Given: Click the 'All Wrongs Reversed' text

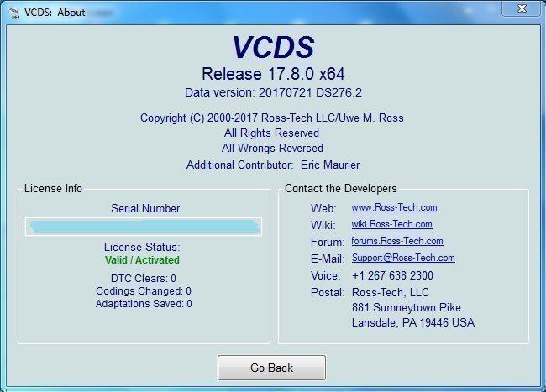Looking at the screenshot, I should point(272,149).
